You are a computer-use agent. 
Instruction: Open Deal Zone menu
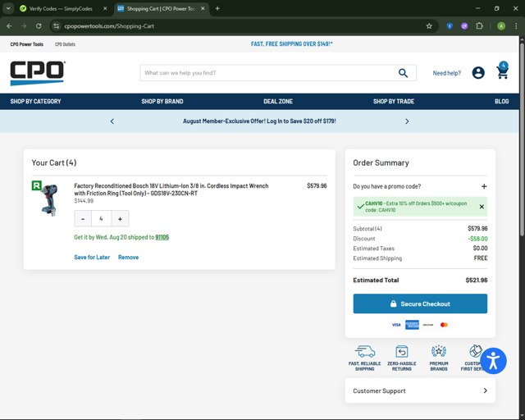tap(278, 101)
